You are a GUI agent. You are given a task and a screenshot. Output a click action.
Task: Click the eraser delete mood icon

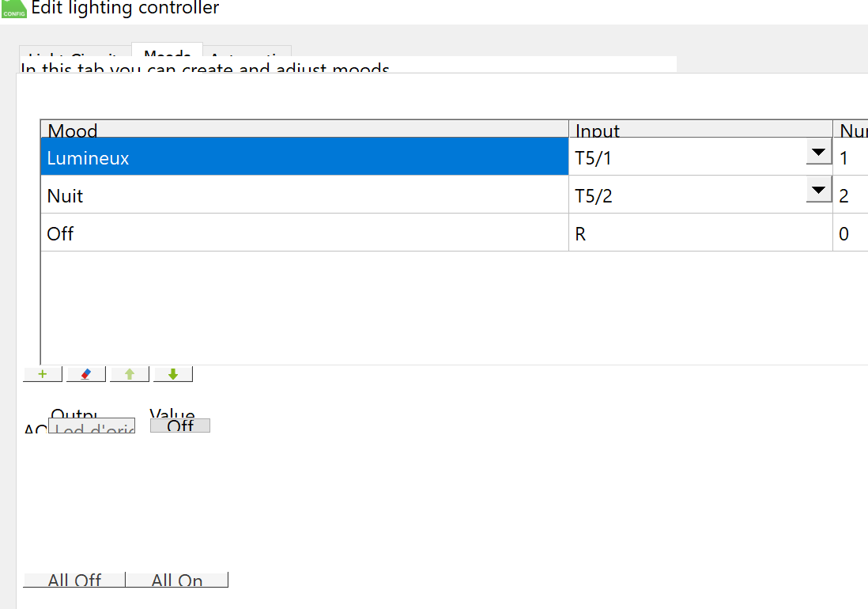pyautogui.click(x=86, y=374)
